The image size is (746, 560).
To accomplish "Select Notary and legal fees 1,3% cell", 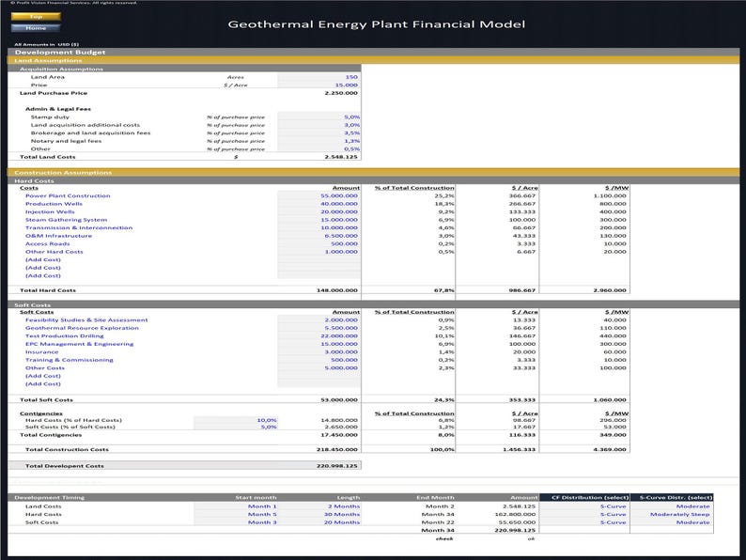I will 319,141.
